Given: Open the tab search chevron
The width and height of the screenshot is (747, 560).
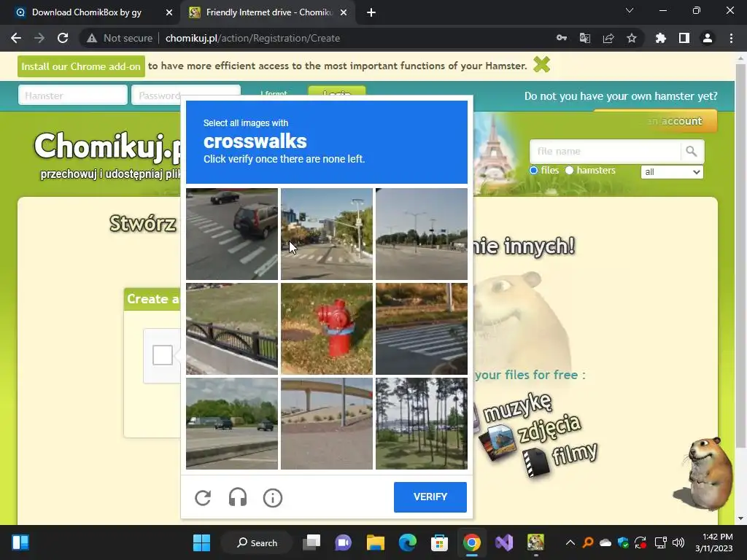Looking at the screenshot, I should [630, 10].
